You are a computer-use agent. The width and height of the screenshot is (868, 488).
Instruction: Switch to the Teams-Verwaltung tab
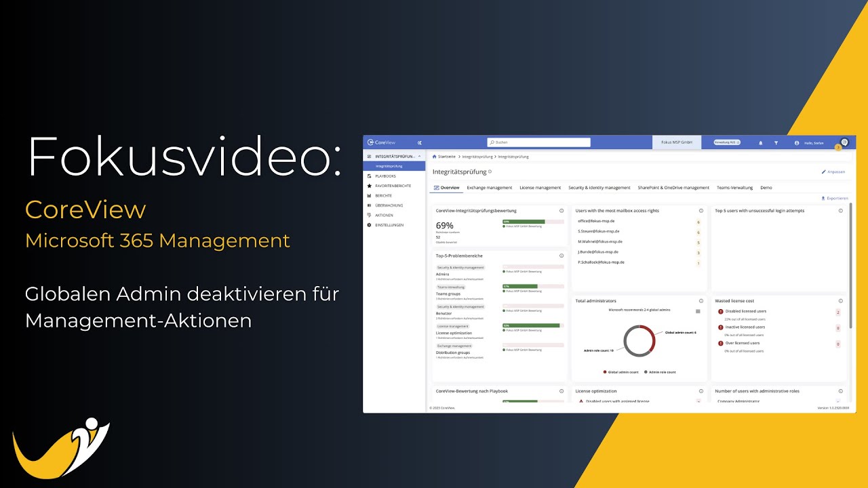tap(735, 187)
